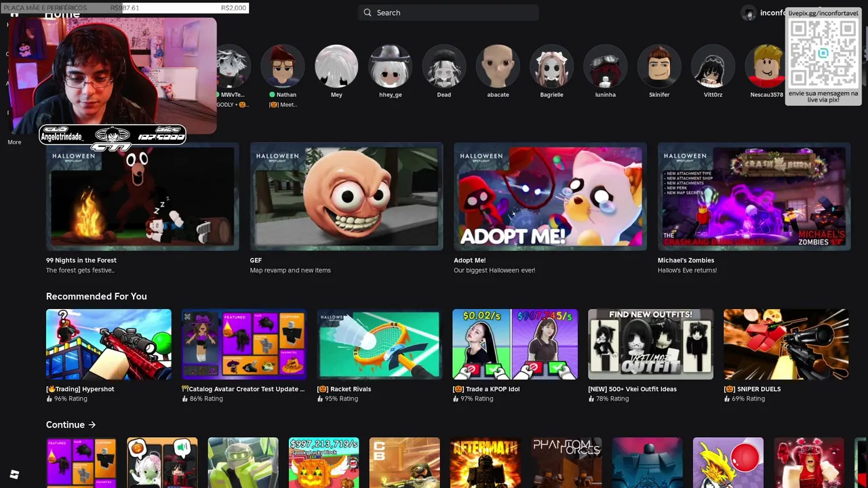Open Catalog Avatar Creator game thumbnail

click(x=244, y=344)
